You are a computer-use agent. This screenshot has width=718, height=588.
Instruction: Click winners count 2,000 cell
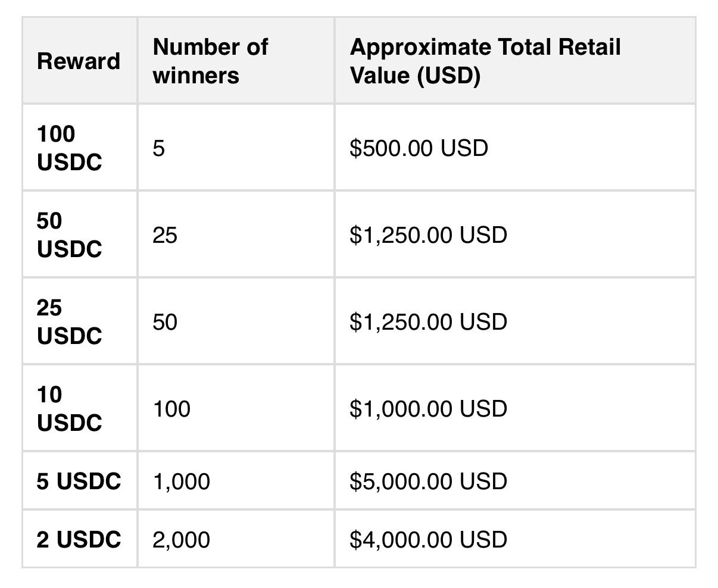tap(181, 540)
